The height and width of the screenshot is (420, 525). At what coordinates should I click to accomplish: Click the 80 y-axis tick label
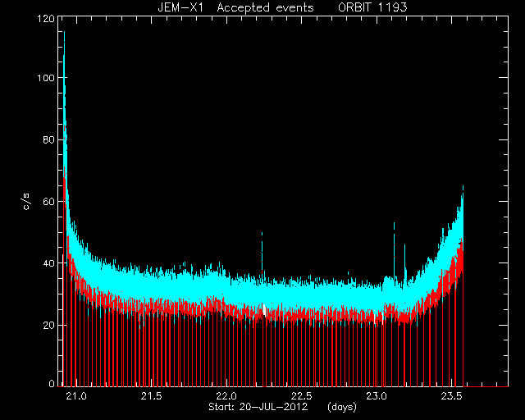(x=49, y=139)
